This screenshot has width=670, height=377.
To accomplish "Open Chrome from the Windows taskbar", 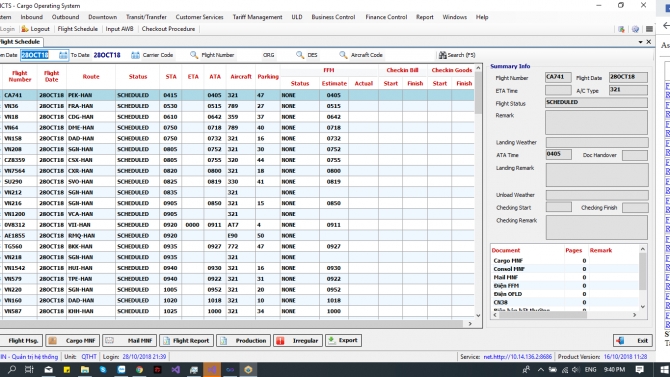I will pos(139,369).
